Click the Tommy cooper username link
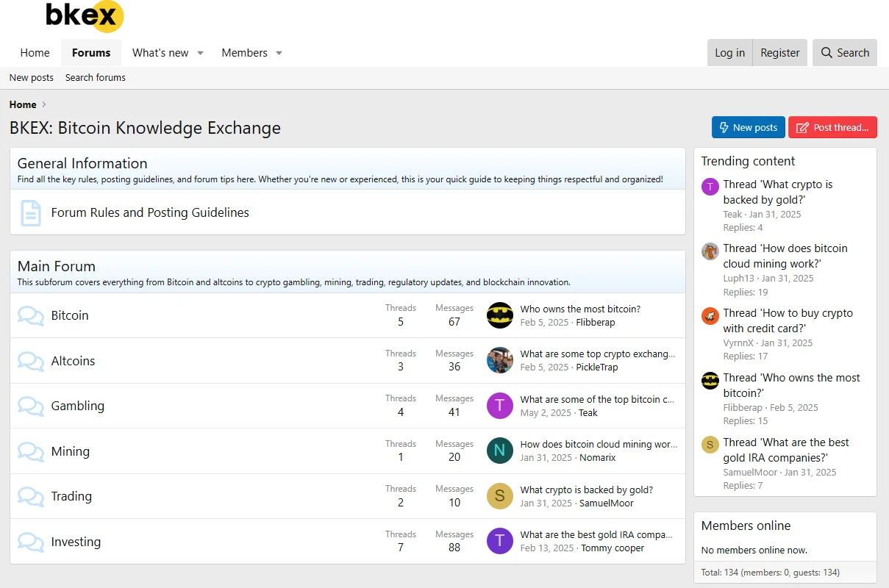Viewport: 889px width, 588px height. (613, 548)
